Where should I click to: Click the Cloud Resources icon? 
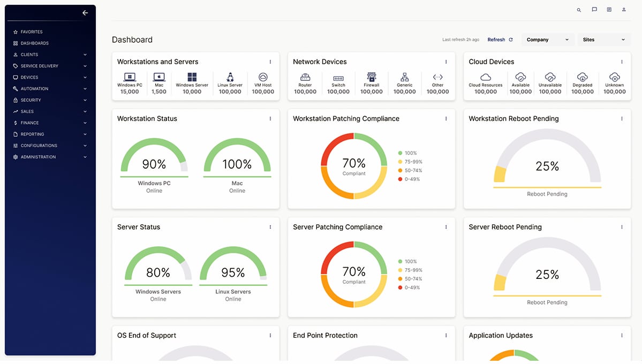click(x=485, y=77)
